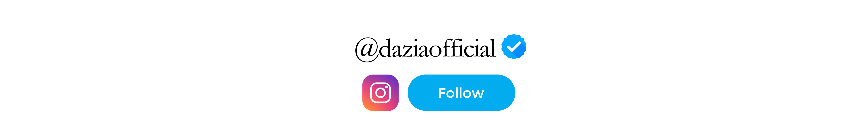Tap Follow beside the Instagram logo

pyautogui.click(x=461, y=93)
